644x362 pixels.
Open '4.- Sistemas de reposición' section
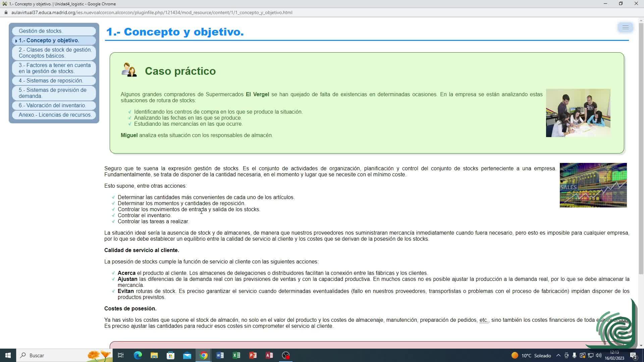coord(51,80)
